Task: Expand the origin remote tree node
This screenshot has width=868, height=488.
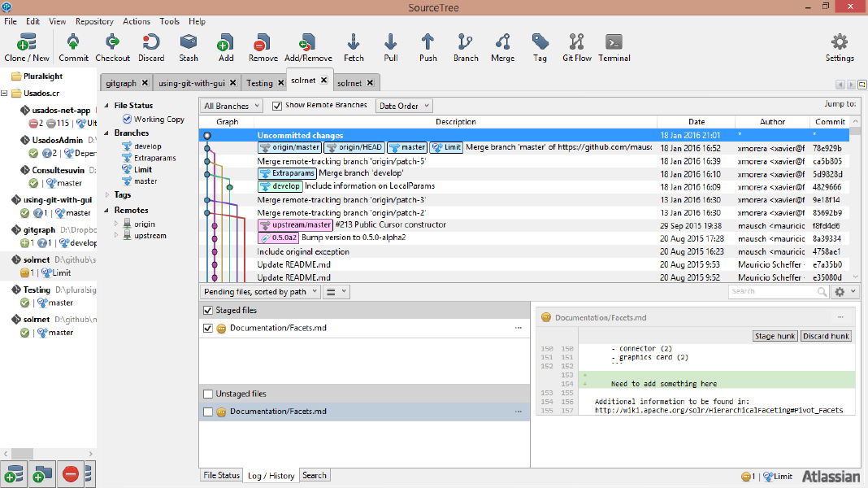Action: 115,224
